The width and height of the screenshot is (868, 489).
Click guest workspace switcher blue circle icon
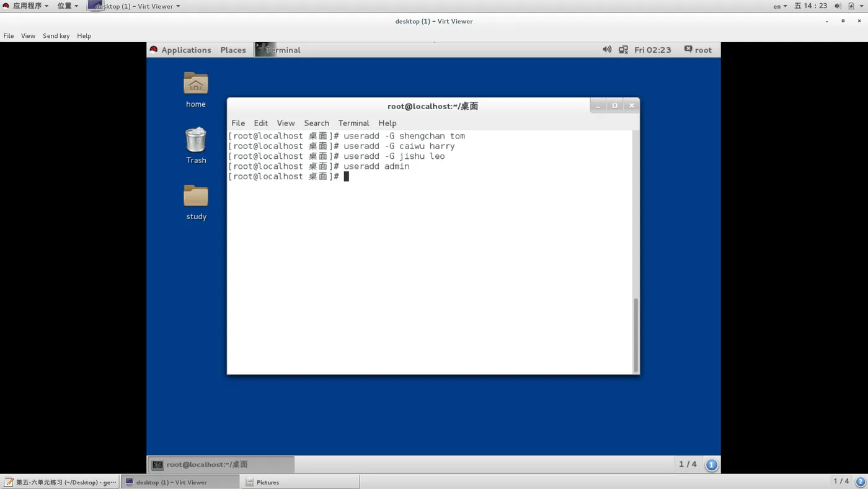(712, 464)
